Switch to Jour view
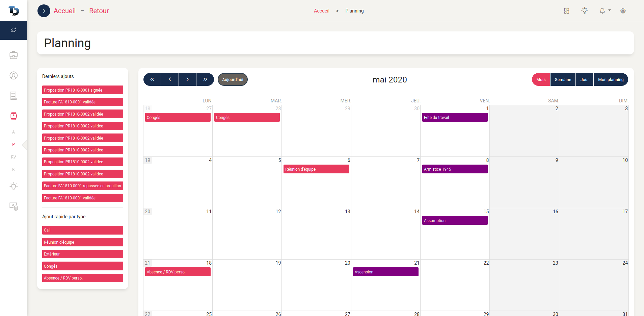644x316 pixels. [585, 79]
